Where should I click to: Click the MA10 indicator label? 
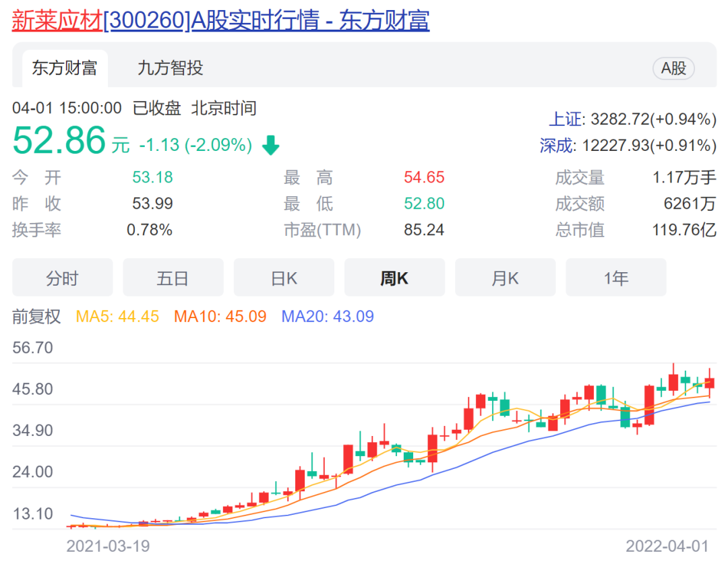coord(220,316)
